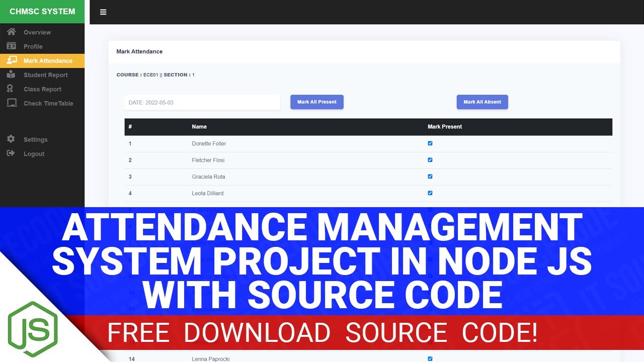Click the Check TimeTable laptop icon
The height and width of the screenshot is (362, 644).
coord(11,103)
